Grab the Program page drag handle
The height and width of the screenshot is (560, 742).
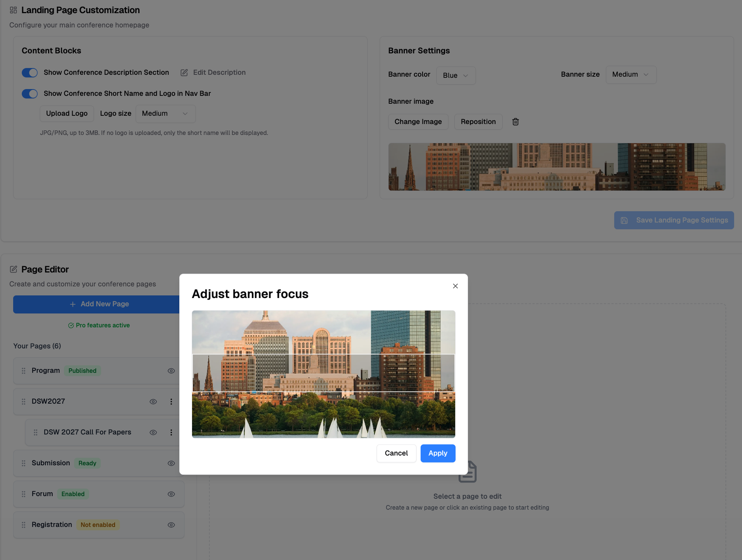24,371
